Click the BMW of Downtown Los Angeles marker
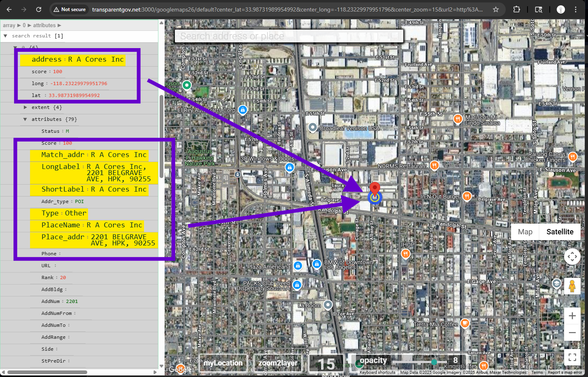 pyautogui.click(x=316, y=264)
